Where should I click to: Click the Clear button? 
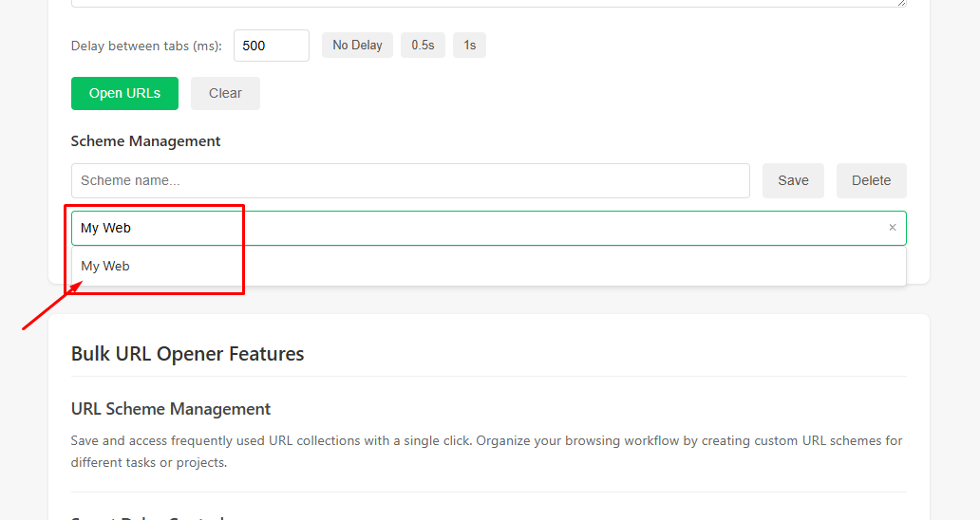click(225, 93)
